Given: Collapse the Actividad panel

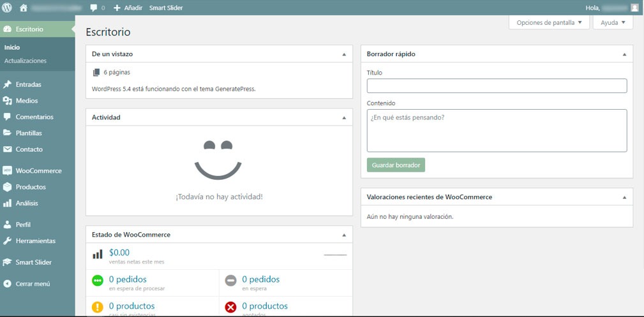Looking at the screenshot, I should [x=344, y=118].
